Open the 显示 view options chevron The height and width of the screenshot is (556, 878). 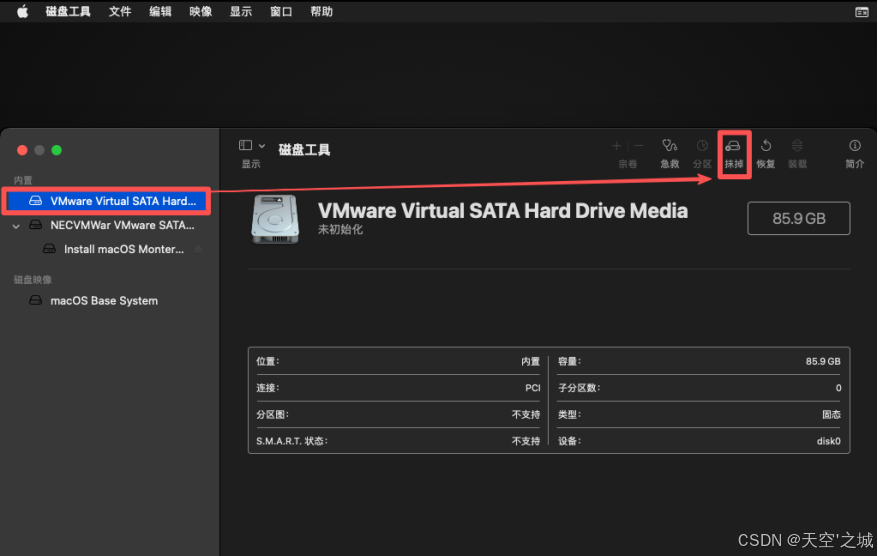click(261, 146)
